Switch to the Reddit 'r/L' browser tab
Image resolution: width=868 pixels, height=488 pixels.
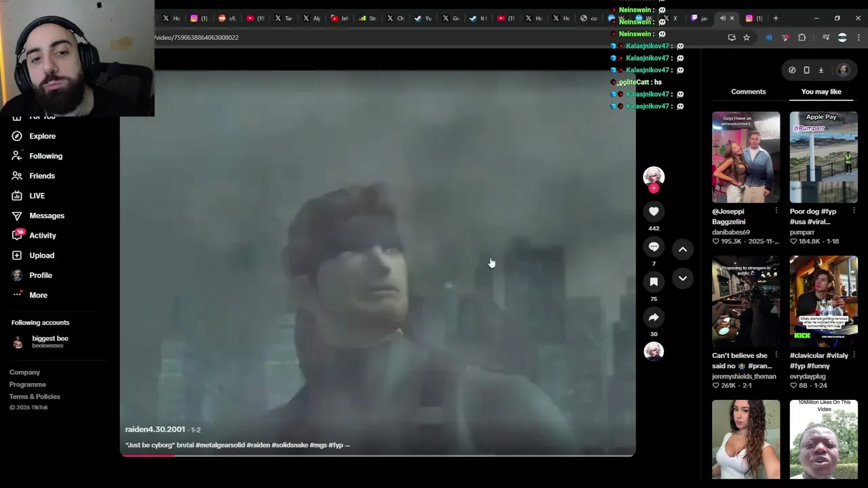(226, 18)
